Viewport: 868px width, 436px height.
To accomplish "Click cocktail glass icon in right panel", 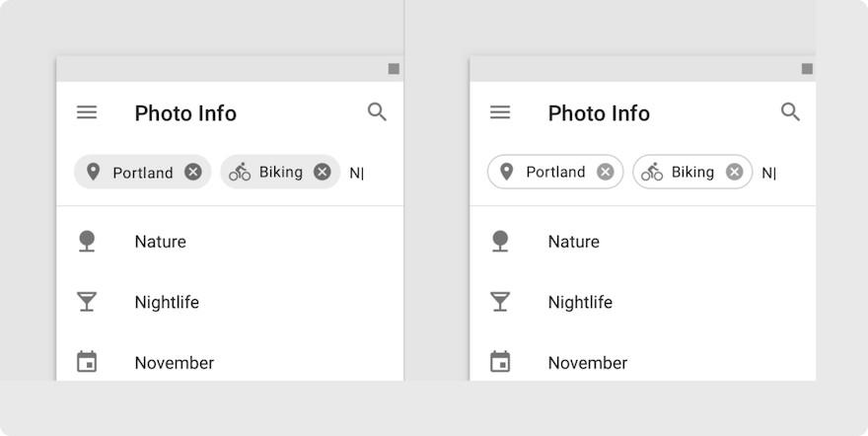I will tap(500, 302).
